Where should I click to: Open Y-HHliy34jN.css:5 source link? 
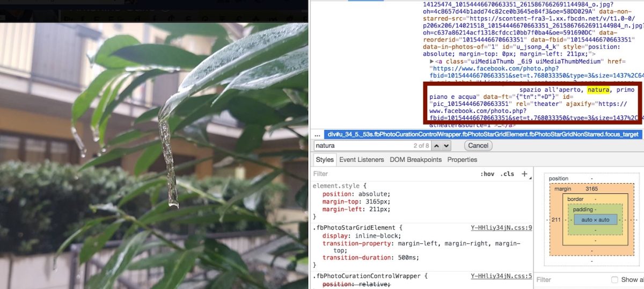coord(501,276)
